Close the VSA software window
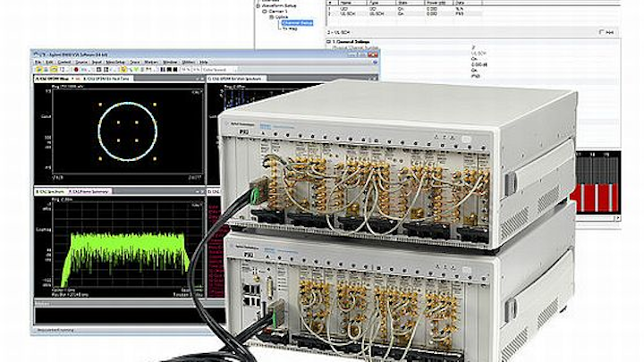Screen dimensions: 644x362 [373, 55]
